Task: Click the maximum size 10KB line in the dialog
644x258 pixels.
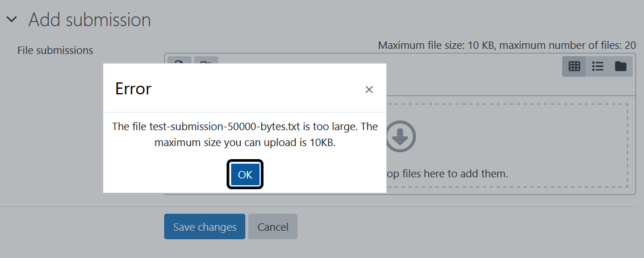Action: 245,143
